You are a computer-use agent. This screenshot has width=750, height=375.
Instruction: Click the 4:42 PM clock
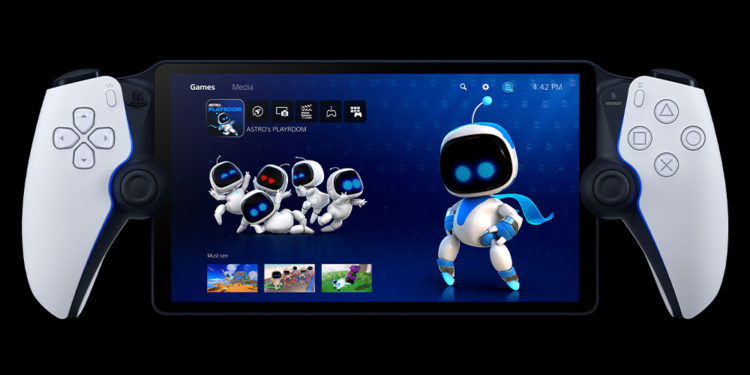[547, 87]
